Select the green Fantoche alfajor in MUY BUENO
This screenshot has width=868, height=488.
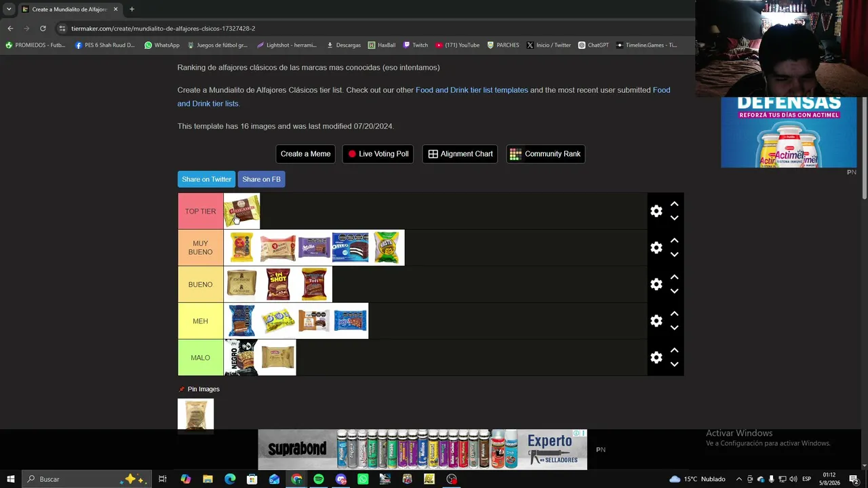point(387,248)
